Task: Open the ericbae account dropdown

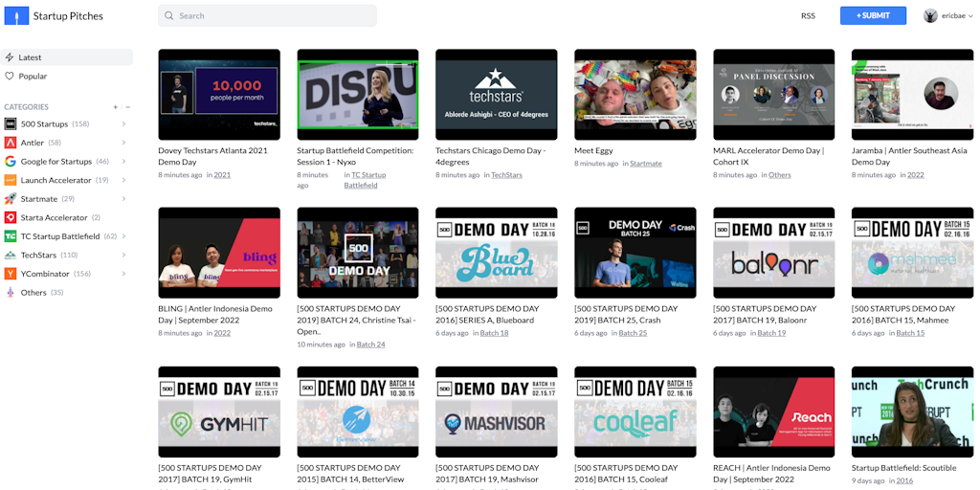Action: [x=970, y=16]
